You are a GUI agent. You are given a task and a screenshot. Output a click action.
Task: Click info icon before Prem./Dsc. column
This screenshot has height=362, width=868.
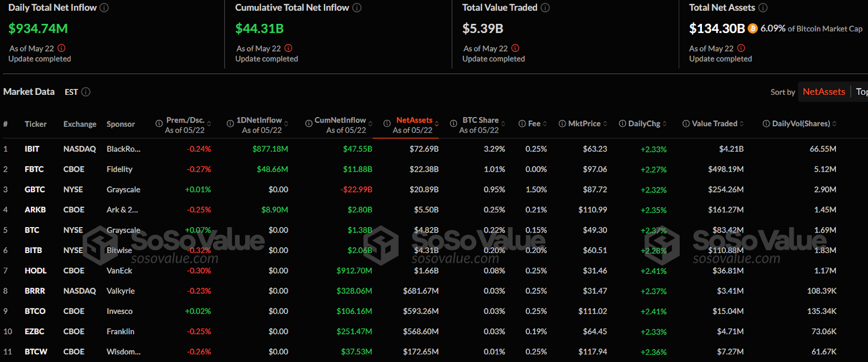(x=159, y=124)
